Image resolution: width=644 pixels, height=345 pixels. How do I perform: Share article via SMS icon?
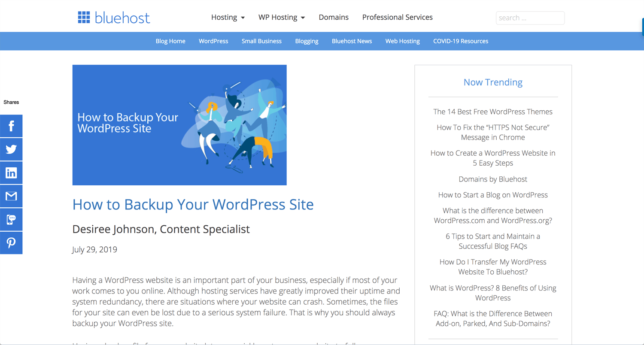(x=11, y=219)
